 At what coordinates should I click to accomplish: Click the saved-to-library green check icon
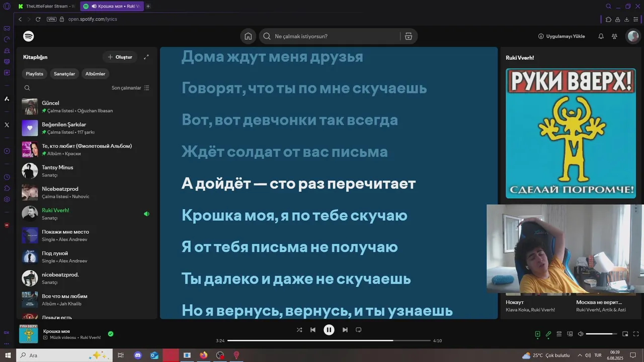111,333
